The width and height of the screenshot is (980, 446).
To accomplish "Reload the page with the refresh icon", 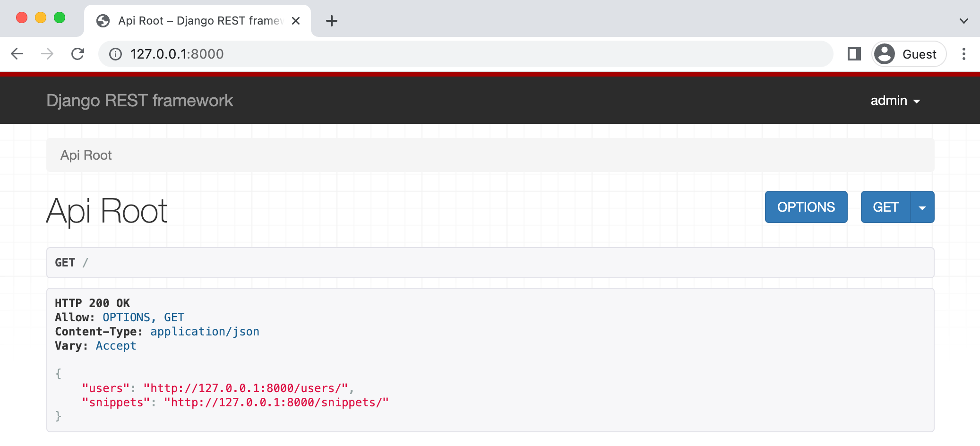I will pos(78,54).
